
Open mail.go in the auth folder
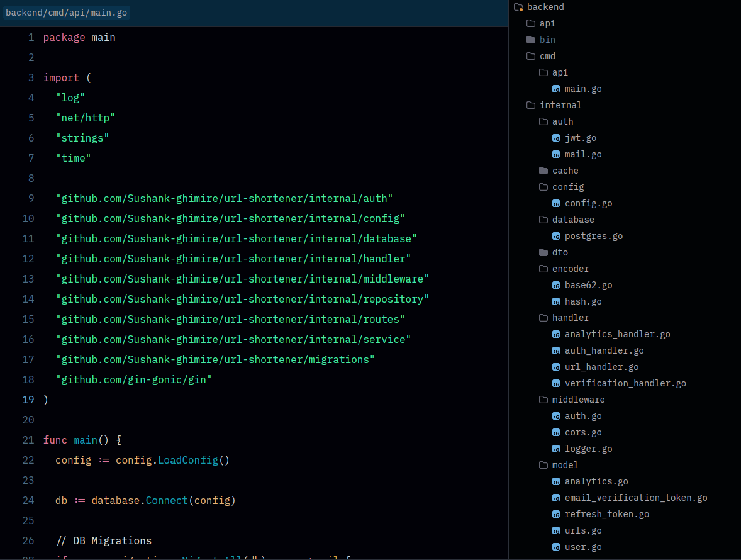(x=583, y=155)
